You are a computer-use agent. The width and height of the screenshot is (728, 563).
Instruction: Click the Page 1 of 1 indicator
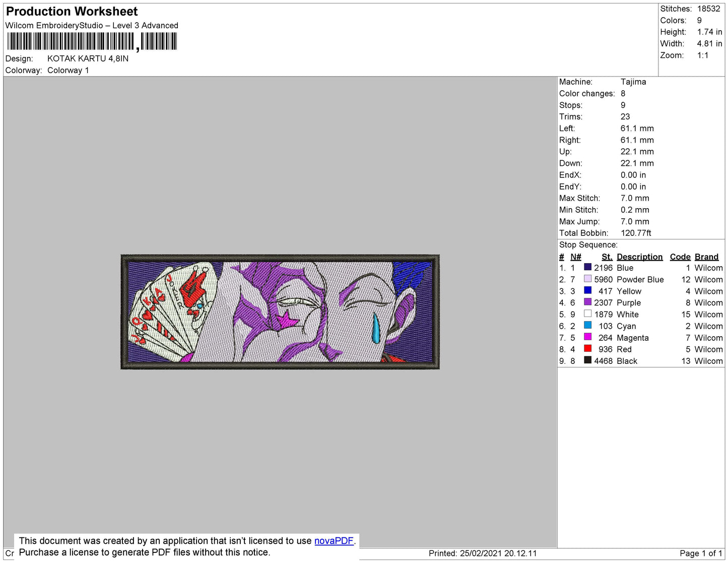click(x=700, y=553)
